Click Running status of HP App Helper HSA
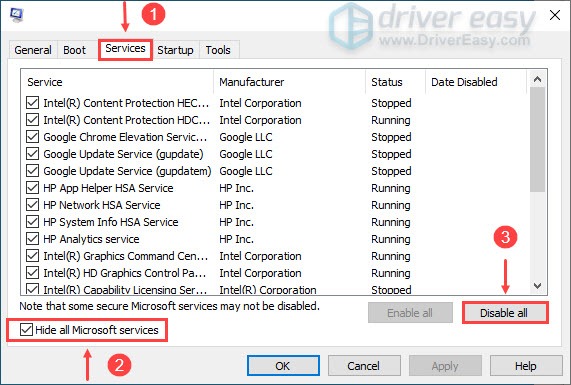Screen dimensions: 571x385 (391, 188)
